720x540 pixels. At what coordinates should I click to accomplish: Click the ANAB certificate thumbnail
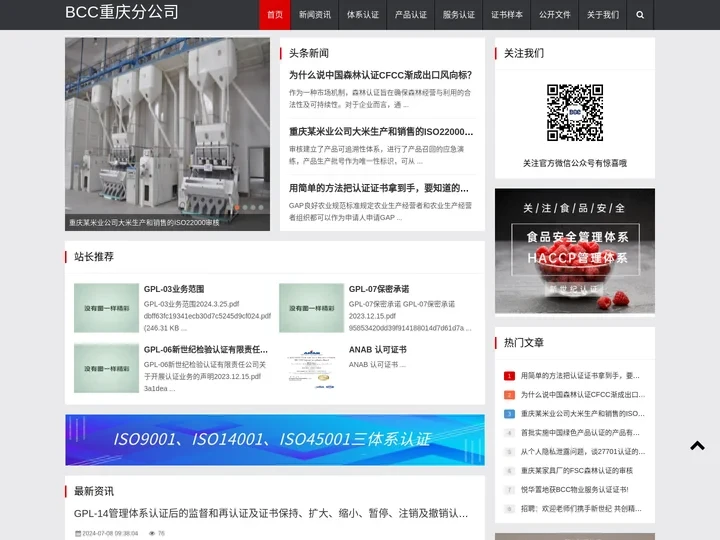coord(311,368)
